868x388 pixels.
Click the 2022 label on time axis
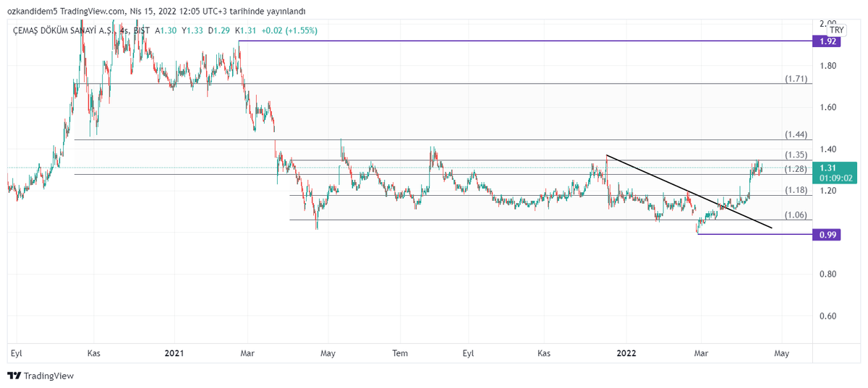(626, 353)
